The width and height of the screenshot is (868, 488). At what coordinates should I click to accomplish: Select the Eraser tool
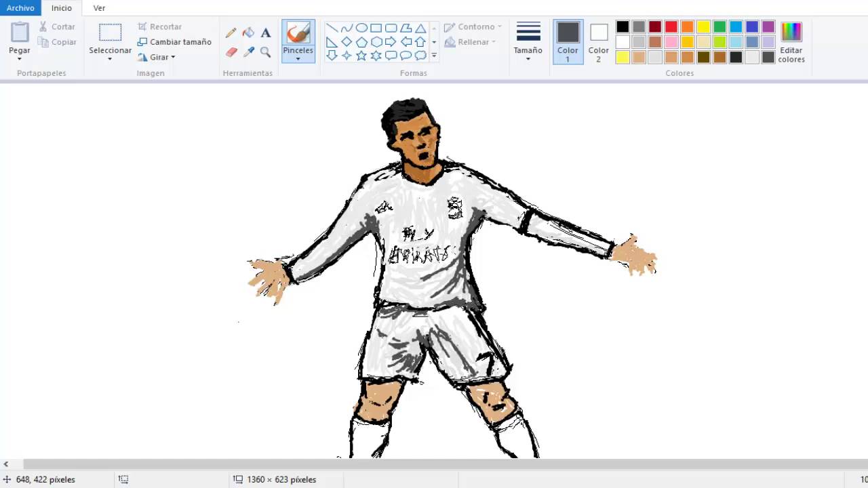point(231,52)
